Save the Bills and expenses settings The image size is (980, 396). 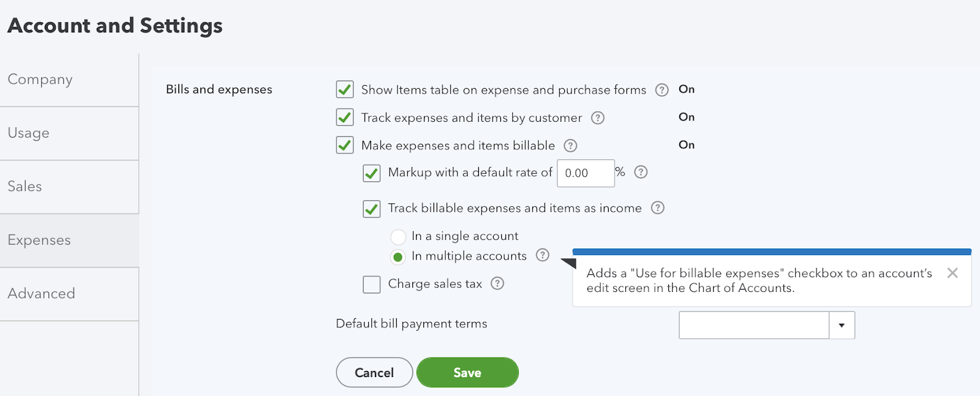(x=467, y=372)
